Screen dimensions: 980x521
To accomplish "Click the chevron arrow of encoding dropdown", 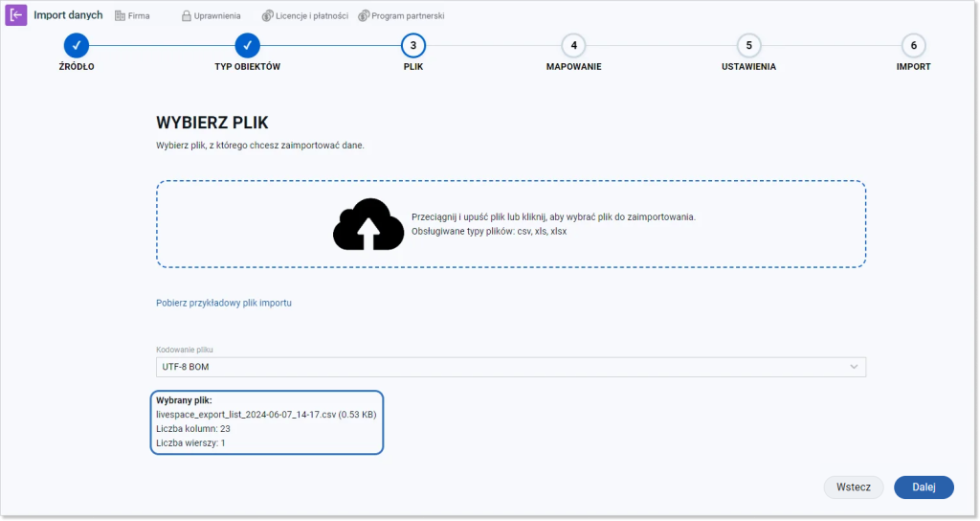I will pyautogui.click(x=854, y=367).
